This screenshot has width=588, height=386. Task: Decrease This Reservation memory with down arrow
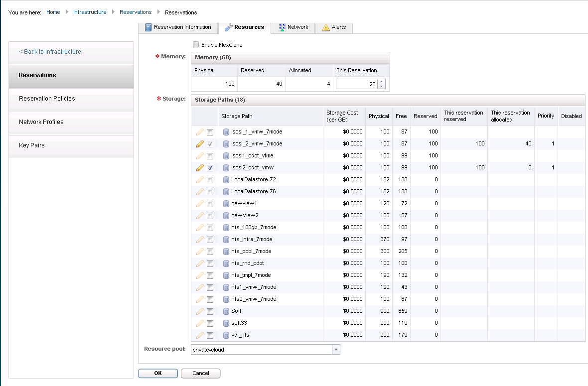(x=382, y=87)
